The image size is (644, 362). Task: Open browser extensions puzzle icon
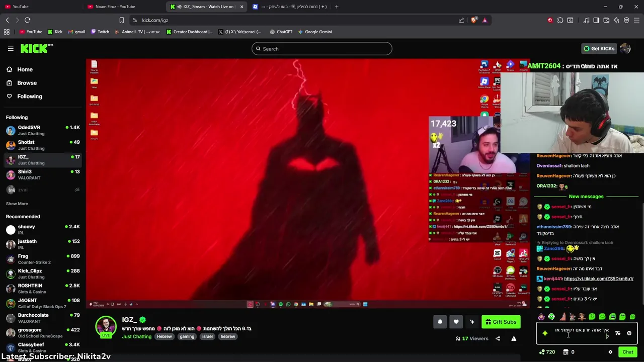tap(560, 20)
